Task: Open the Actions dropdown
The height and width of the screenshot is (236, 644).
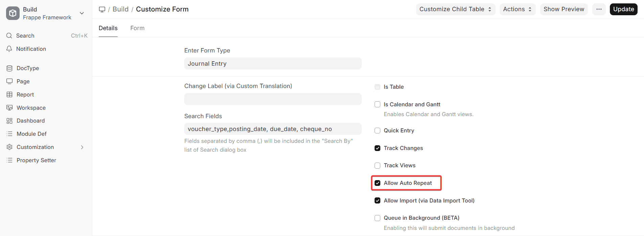Action: [518, 9]
